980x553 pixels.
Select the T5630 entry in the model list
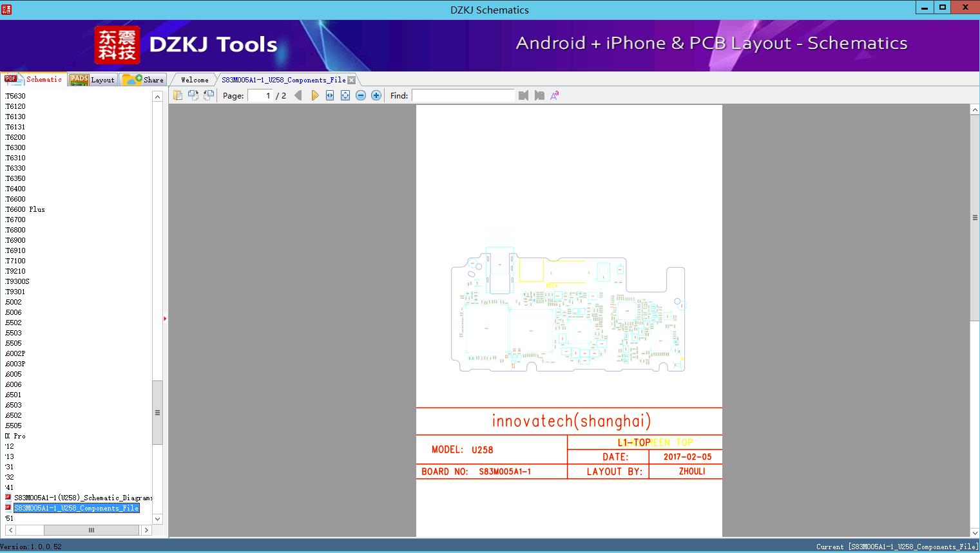click(x=15, y=96)
